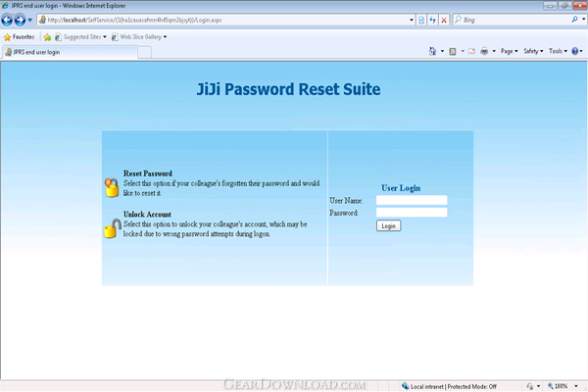This screenshot has width=588, height=392.
Task: Open the Favorites center
Action: [x=19, y=37]
